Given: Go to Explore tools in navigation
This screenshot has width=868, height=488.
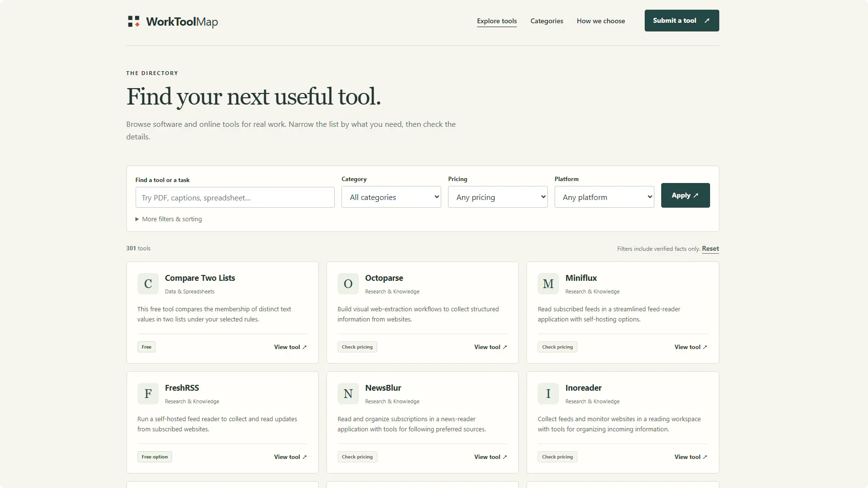Looking at the screenshot, I should click(x=497, y=21).
